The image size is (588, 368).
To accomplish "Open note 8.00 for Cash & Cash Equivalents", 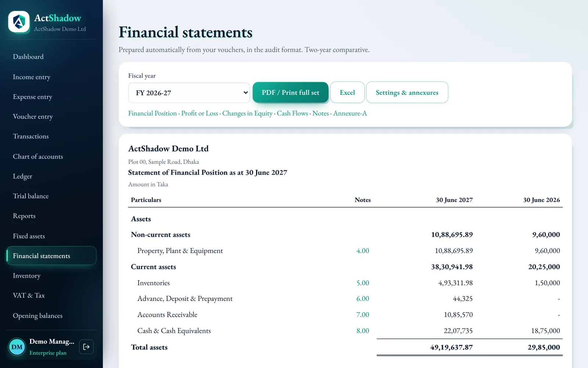I will click(x=363, y=331).
